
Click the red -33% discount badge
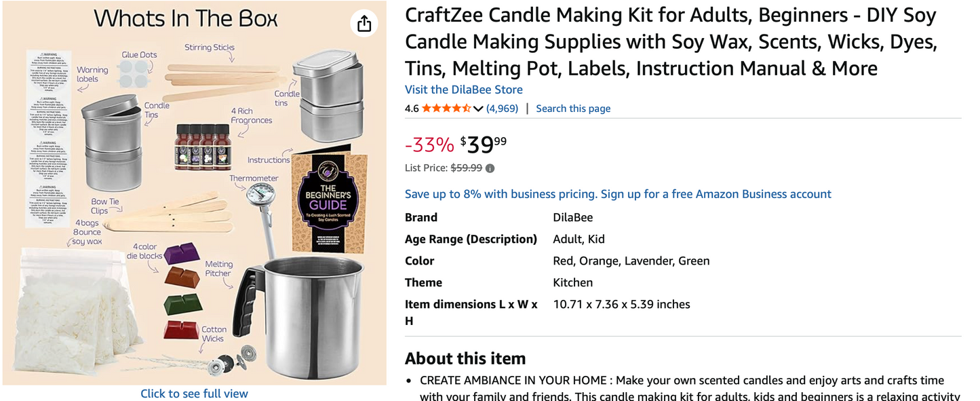click(429, 143)
